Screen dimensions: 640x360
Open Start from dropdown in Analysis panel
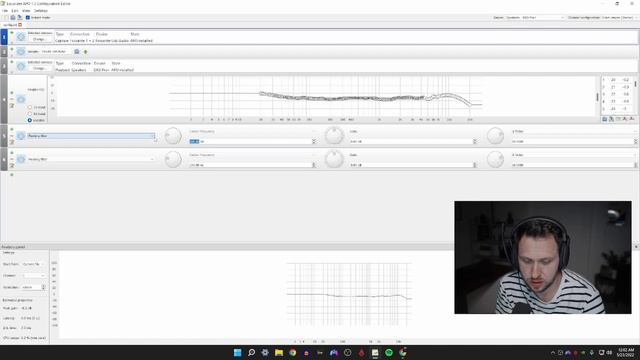click(x=33, y=264)
